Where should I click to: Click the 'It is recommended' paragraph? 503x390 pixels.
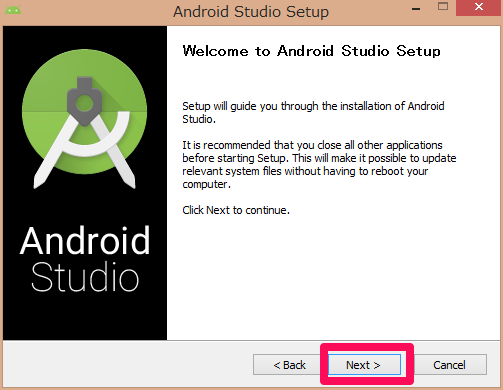[319, 164]
